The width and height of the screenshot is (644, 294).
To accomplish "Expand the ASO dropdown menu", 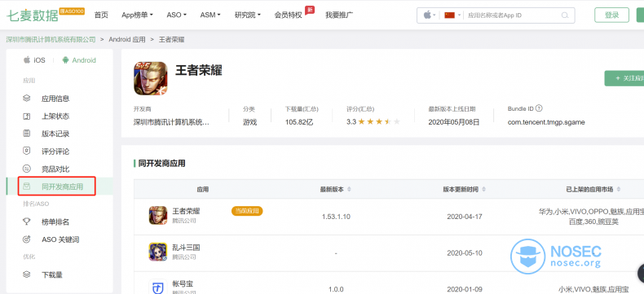I will point(176,15).
